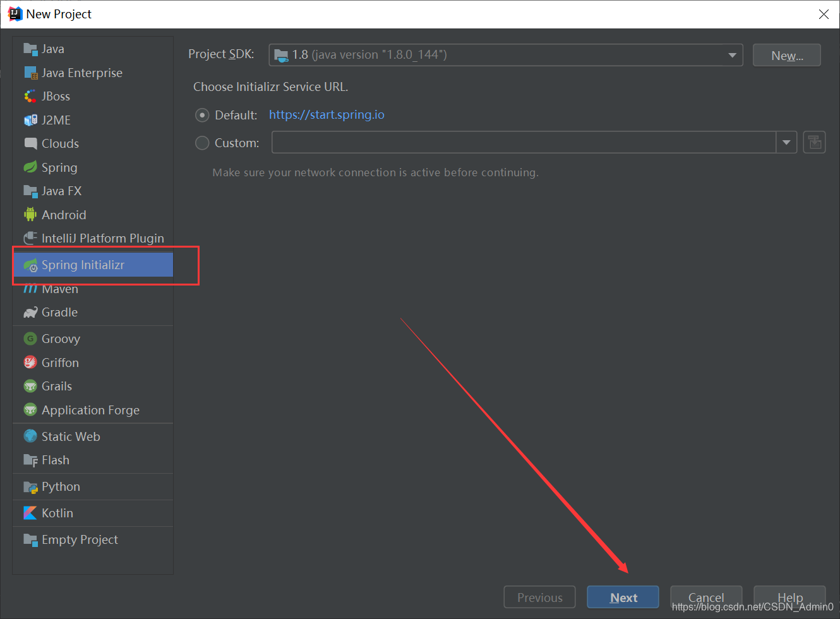The width and height of the screenshot is (840, 619).
Task: Select the Groovy icon
Action: tap(30, 339)
